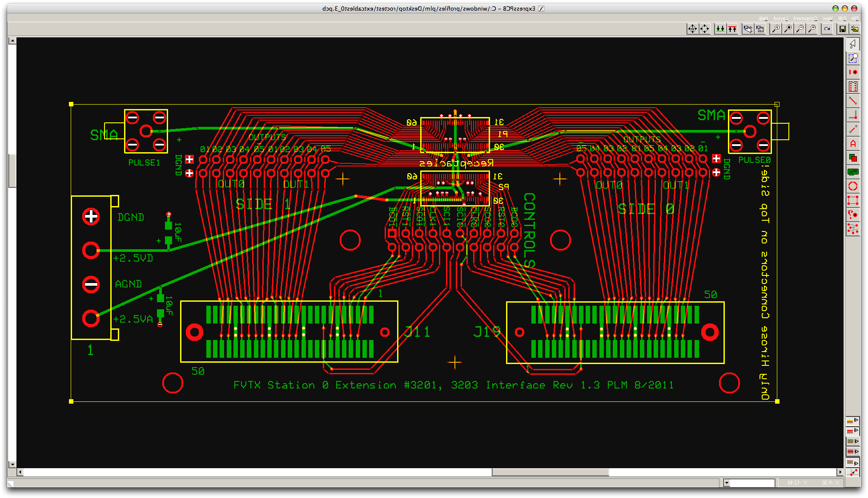Select the disconnect trace tool
The height and width of the screenshot is (498, 868).
pos(853,129)
